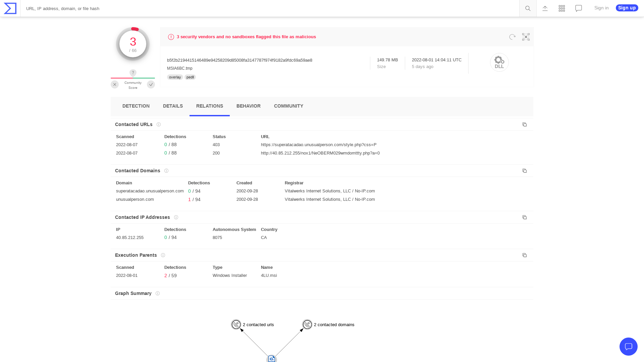Switch to the Behavior tab
644x362 pixels.
(x=248, y=106)
